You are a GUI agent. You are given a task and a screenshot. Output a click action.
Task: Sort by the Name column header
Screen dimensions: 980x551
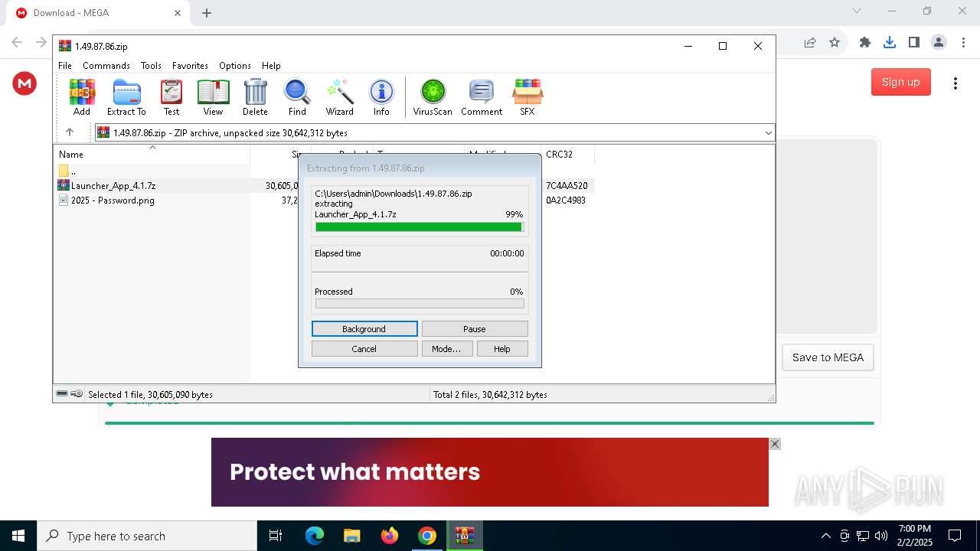click(x=152, y=155)
